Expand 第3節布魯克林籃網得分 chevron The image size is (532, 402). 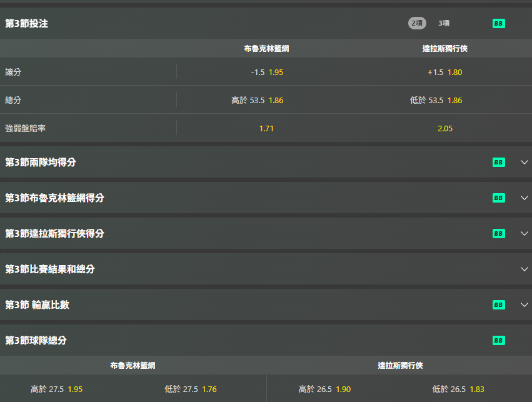(524, 198)
